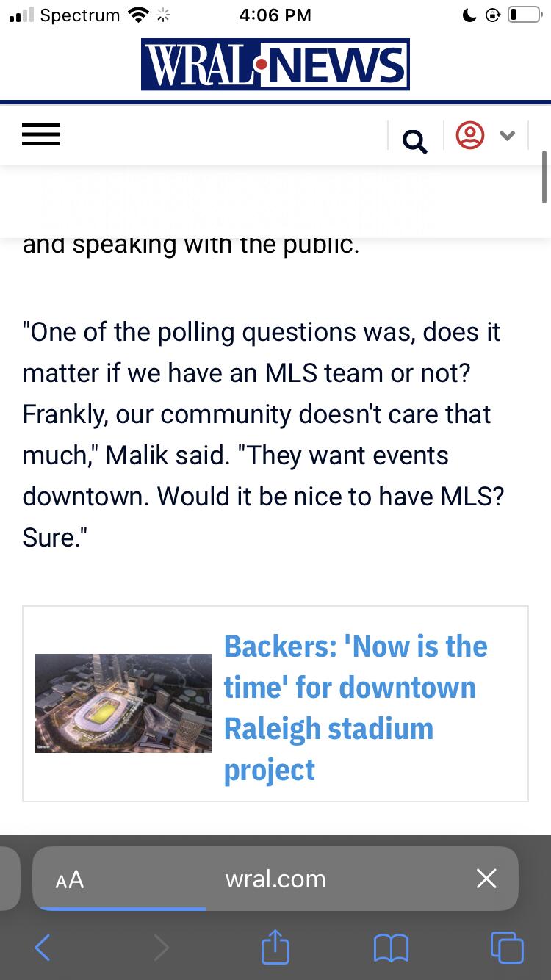551x980 pixels.
Task: Open the hamburger navigation menu
Action: point(41,135)
